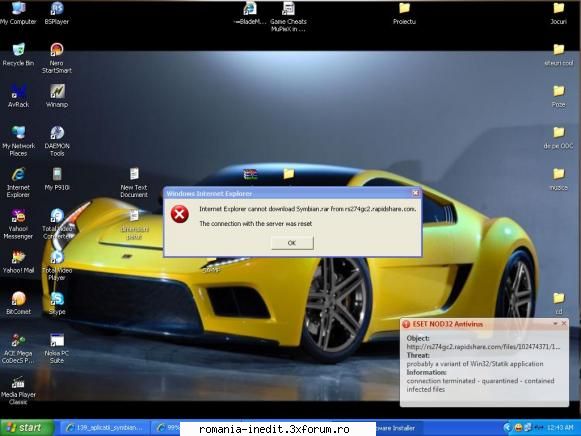Open the AvRack shortcut
Screen dimensions: 581x436
[x=18, y=96]
